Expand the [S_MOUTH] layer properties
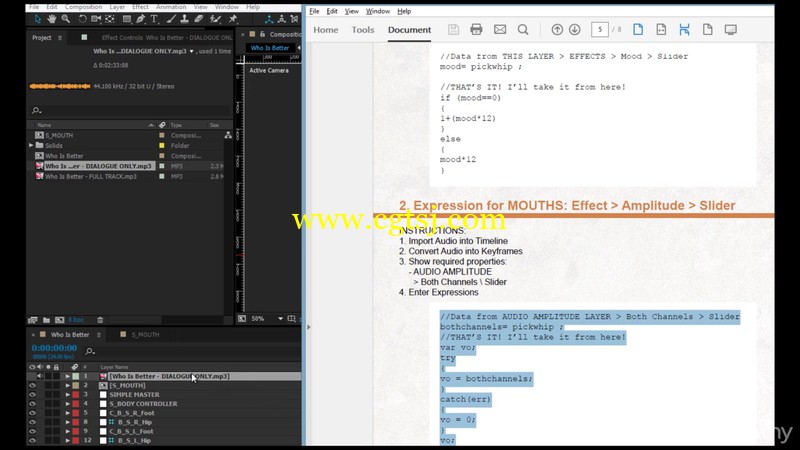Image resolution: width=800 pixels, height=450 pixels. (67, 385)
